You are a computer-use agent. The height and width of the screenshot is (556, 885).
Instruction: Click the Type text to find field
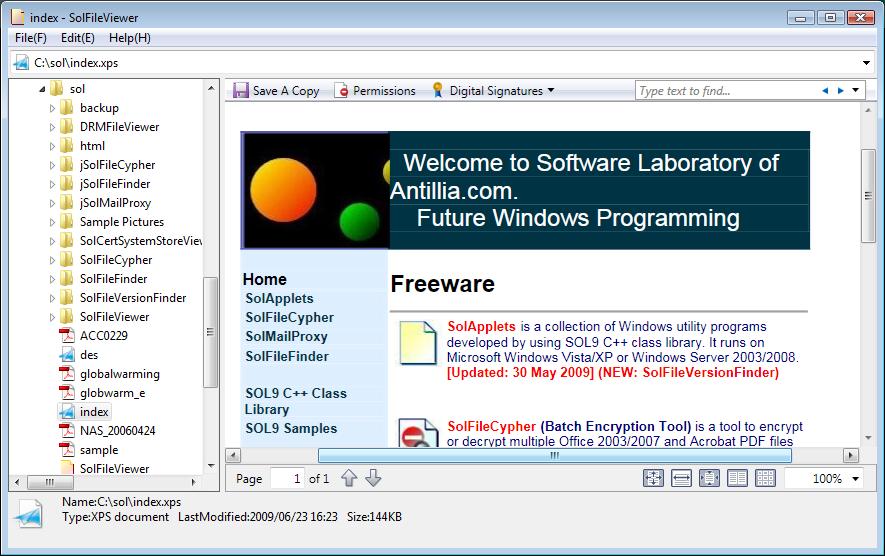pyautogui.click(x=726, y=90)
